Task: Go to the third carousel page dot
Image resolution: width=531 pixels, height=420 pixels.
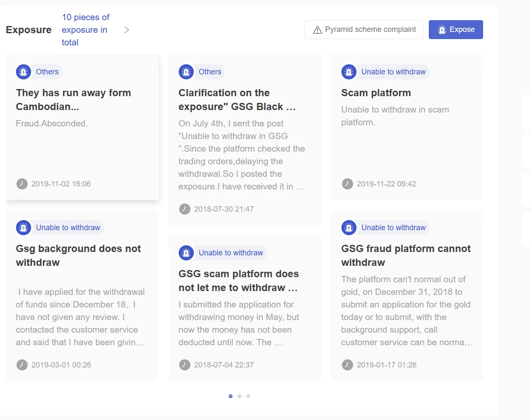Action: [x=248, y=396]
